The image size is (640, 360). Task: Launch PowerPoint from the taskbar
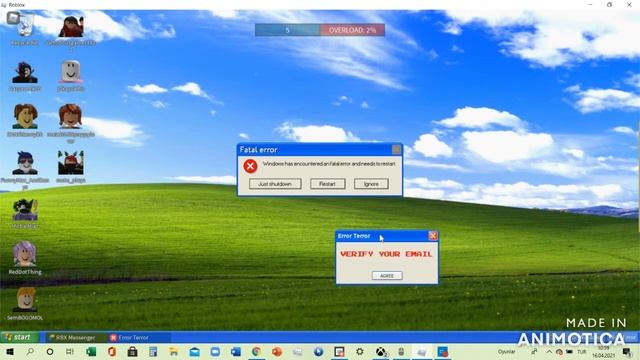pos(277,352)
